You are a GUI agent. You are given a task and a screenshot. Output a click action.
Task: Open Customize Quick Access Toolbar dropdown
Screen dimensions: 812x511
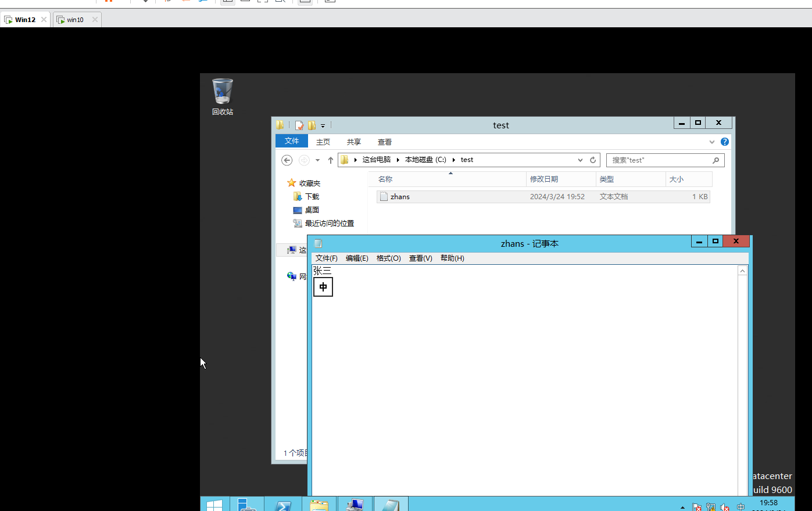tap(323, 125)
